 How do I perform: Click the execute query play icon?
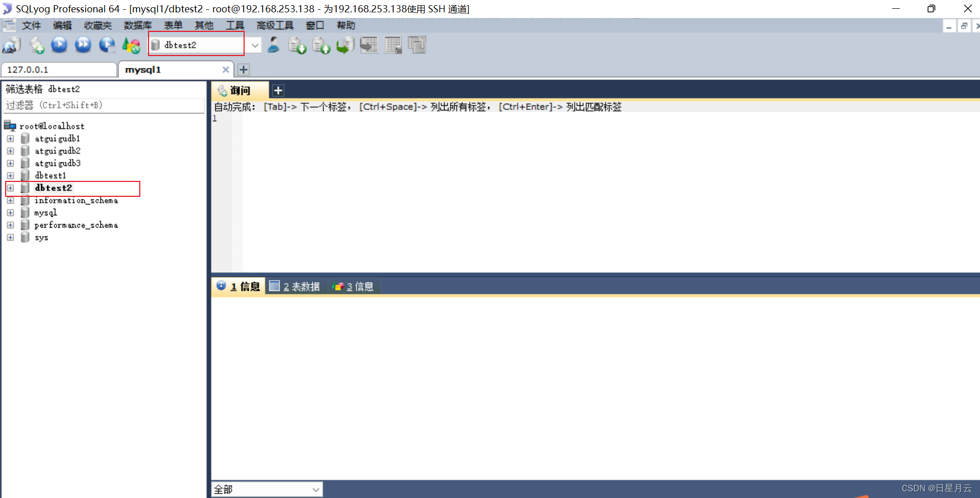60,45
